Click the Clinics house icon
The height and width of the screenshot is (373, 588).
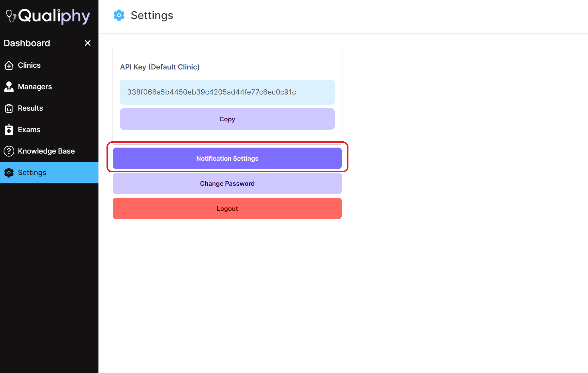9,65
